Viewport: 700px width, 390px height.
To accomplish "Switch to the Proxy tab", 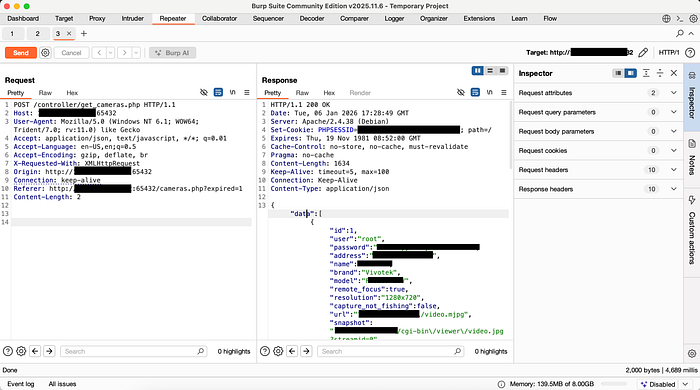I will click(97, 18).
